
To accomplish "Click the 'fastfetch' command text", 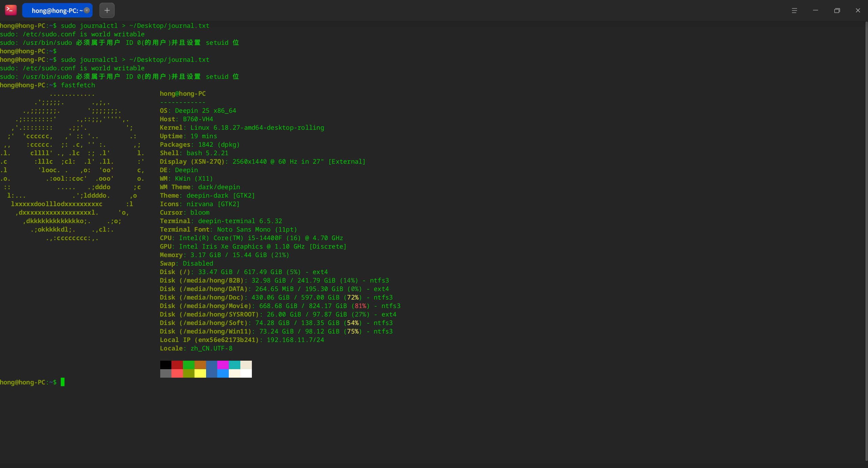I will [78, 85].
